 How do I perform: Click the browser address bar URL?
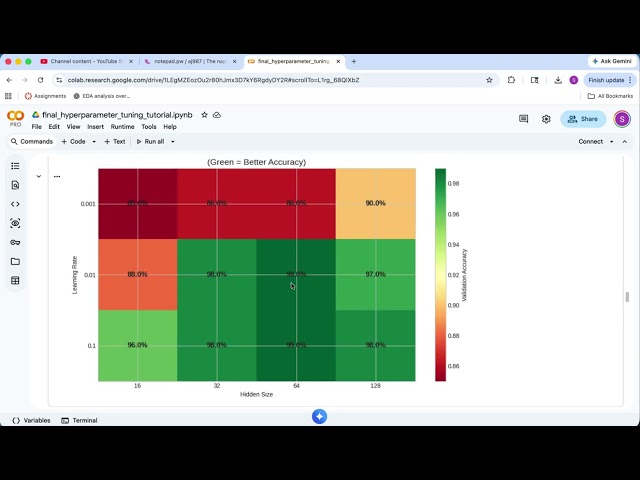point(213,80)
